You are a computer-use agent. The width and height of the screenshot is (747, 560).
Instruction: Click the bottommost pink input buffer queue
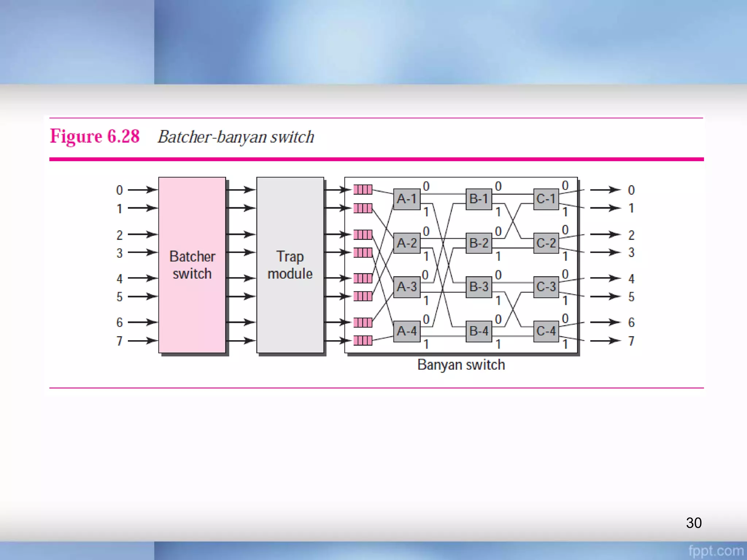tap(363, 341)
